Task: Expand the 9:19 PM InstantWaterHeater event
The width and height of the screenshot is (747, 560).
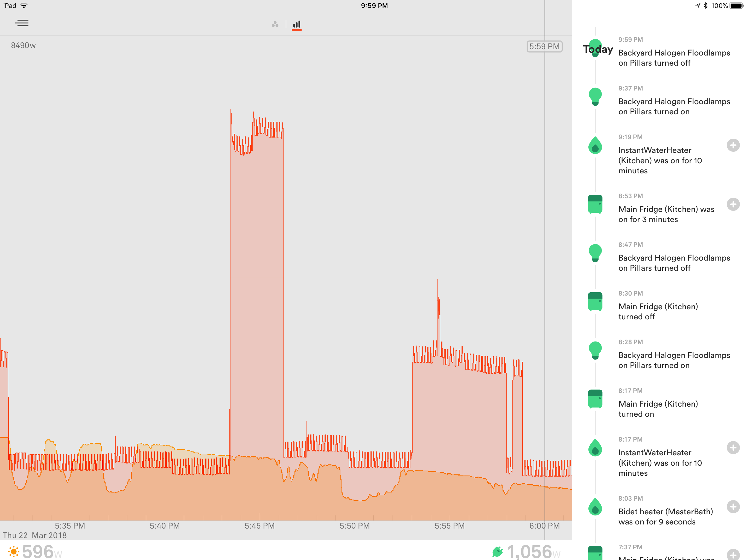Action: (x=733, y=145)
